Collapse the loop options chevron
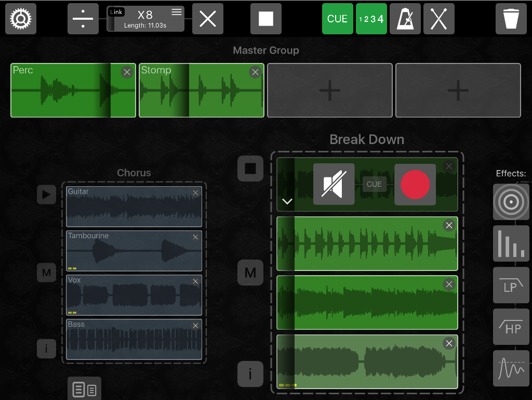532x400 pixels. [287, 201]
